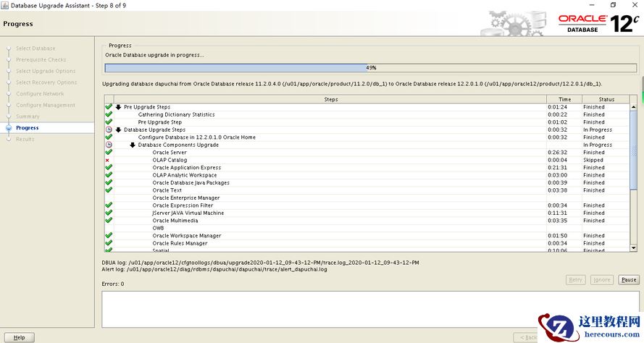
Task: Collapse the Pre Upgrade Steps arrow
Action: click(x=118, y=107)
